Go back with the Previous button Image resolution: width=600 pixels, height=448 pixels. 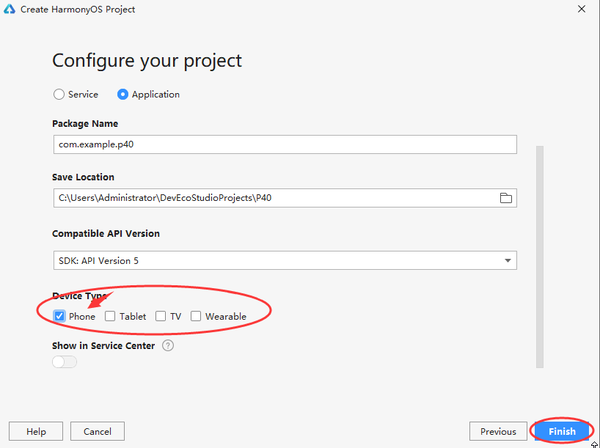click(498, 432)
